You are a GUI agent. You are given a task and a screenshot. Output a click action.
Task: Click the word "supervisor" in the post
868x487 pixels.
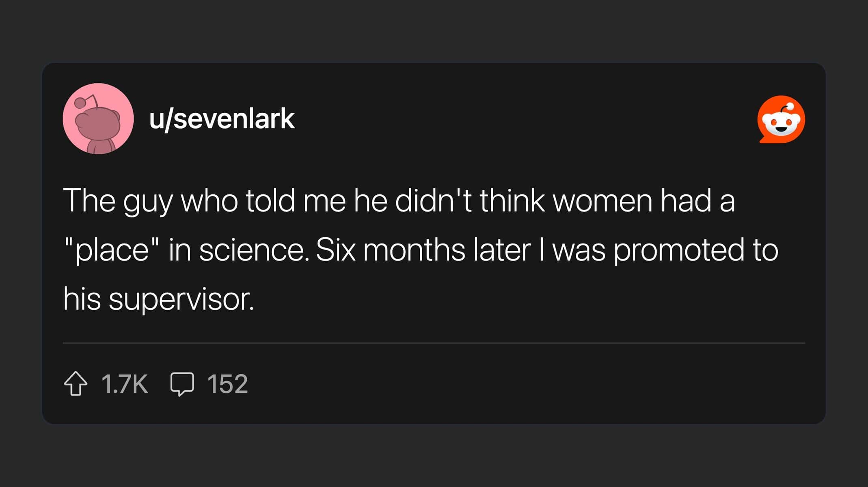pos(181,300)
